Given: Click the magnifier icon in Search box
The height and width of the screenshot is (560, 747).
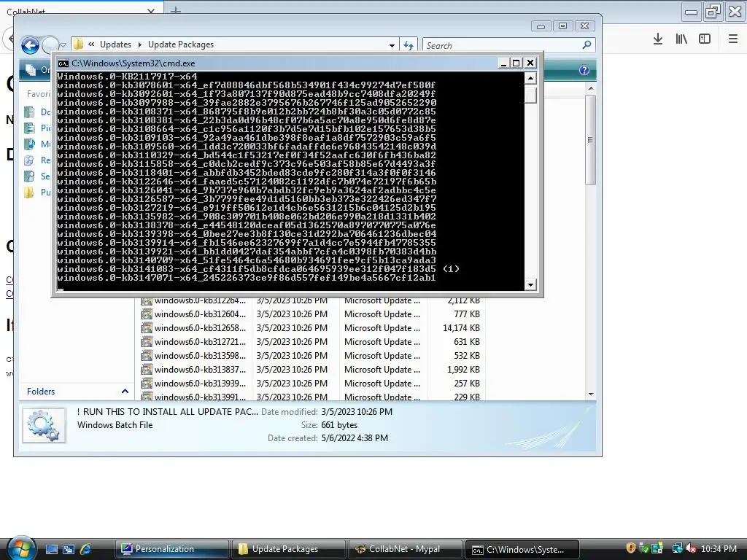Looking at the screenshot, I should tap(587, 44).
